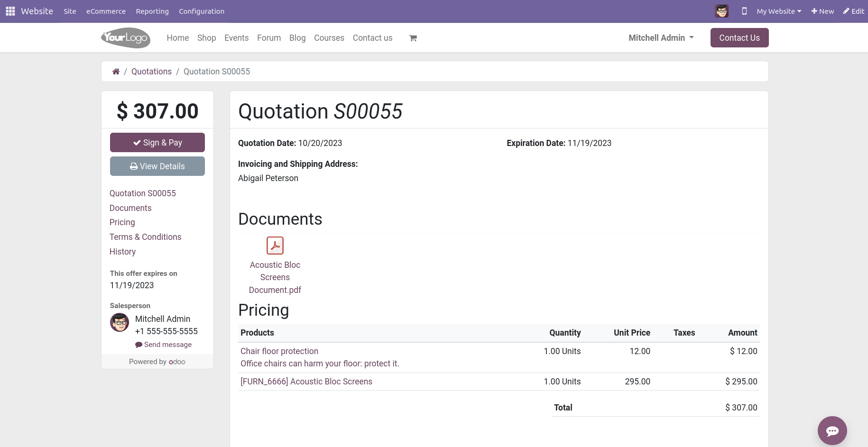Image resolution: width=868 pixels, height=447 pixels.
Task: Open the live chat bubble button
Action: pos(832,430)
